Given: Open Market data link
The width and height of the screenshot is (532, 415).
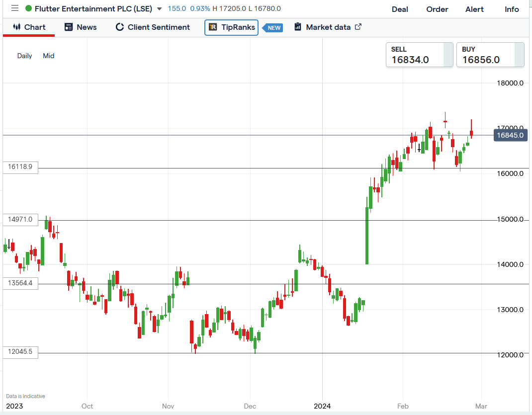Looking at the screenshot, I should pyautogui.click(x=328, y=27).
